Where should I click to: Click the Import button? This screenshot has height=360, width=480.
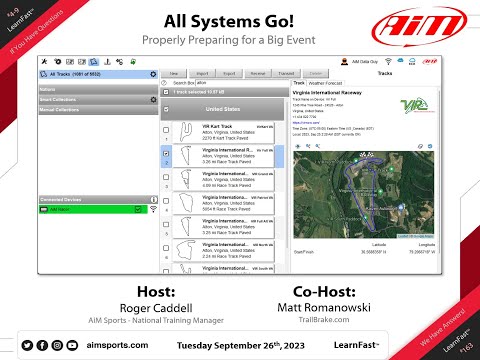pos(202,73)
